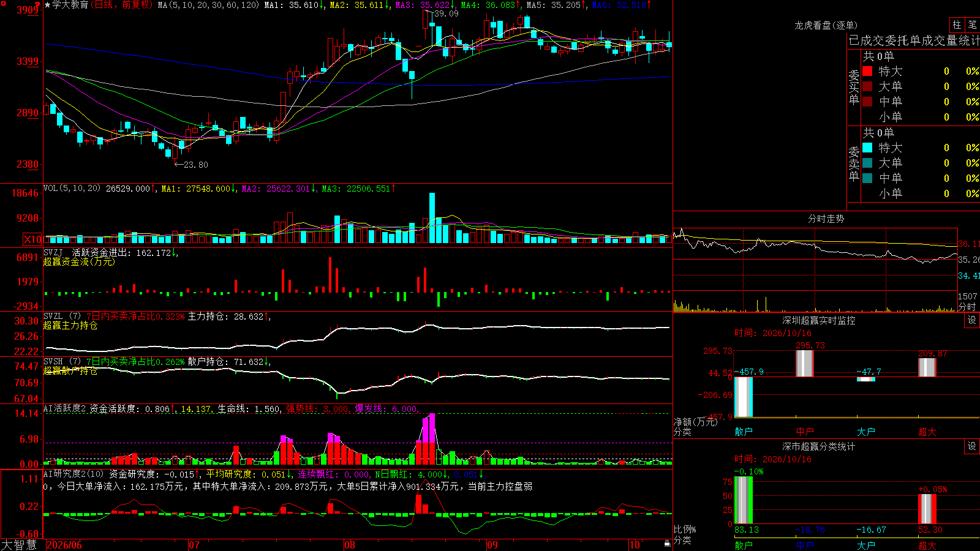This screenshot has width=980, height=551.
Task: Select the red 特大 buy-order swatch
Action: point(867,71)
